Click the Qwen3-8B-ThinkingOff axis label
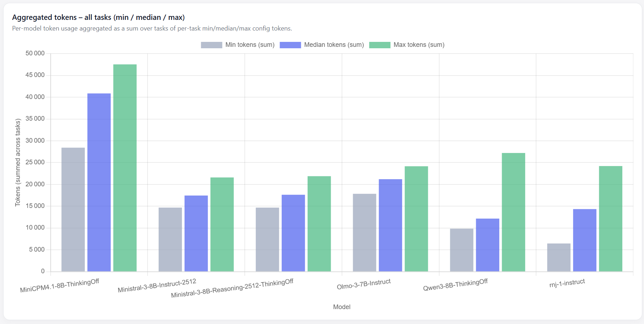The image size is (644, 324). click(x=455, y=285)
